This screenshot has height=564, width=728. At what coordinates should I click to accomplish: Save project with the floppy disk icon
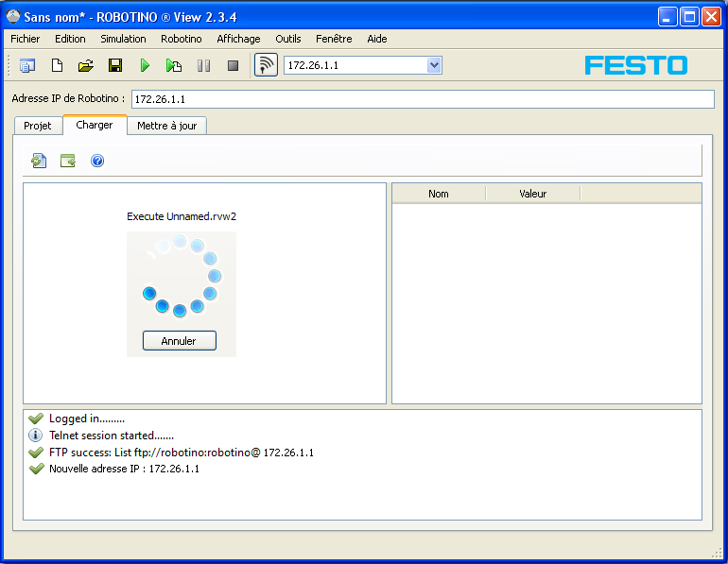coord(115,65)
